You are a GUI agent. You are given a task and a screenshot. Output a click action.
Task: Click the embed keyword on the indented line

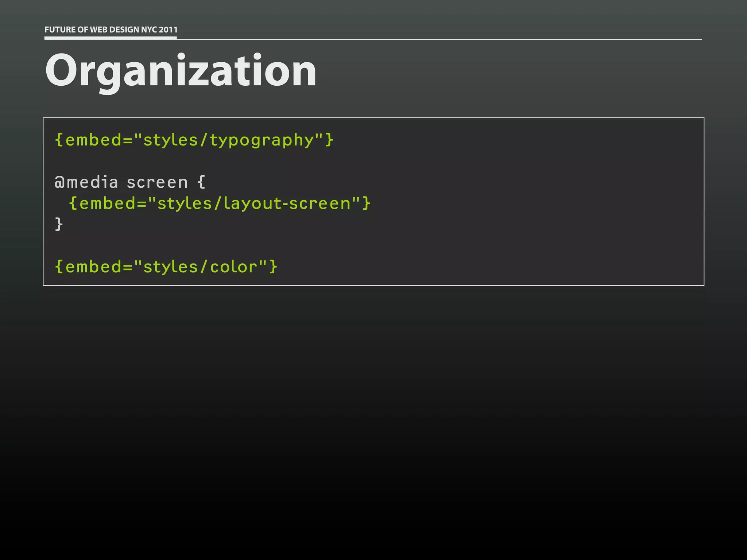[108, 203]
